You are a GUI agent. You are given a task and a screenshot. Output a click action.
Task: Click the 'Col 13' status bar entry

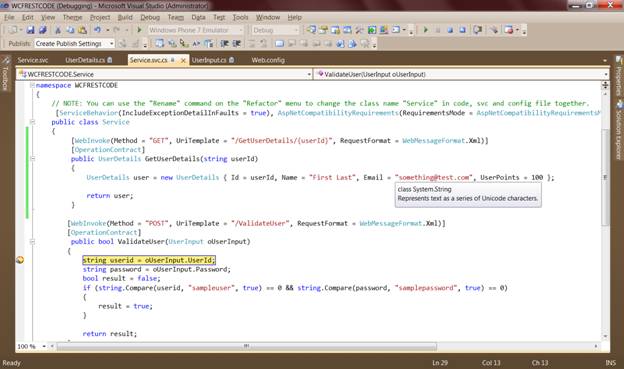click(x=491, y=363)
